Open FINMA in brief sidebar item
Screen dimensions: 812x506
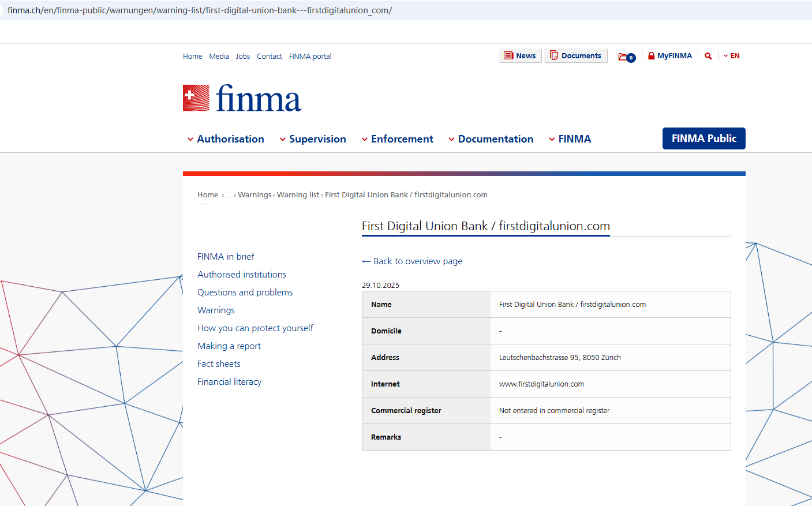click(226, 257)
